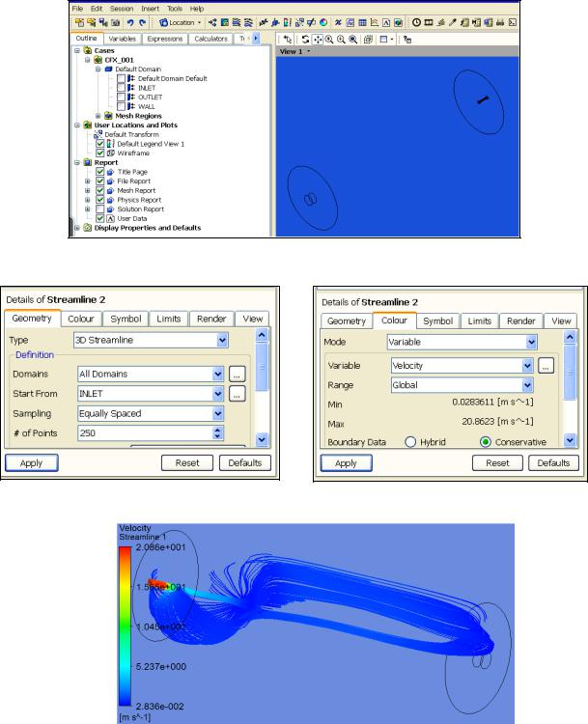Viewport: 588px width, 724px height.
Task: Click Reset in the Geometry details panel
Action: point(187,462)
